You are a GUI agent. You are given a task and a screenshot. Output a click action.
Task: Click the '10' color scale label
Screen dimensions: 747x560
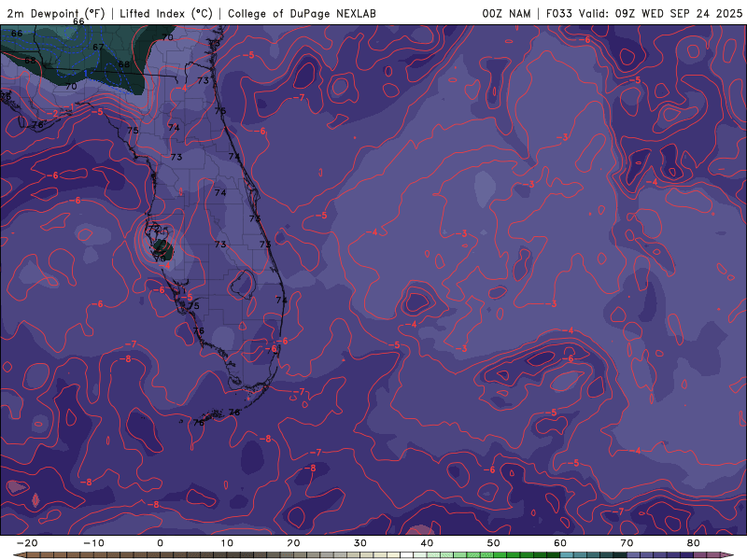click(227, 543)
